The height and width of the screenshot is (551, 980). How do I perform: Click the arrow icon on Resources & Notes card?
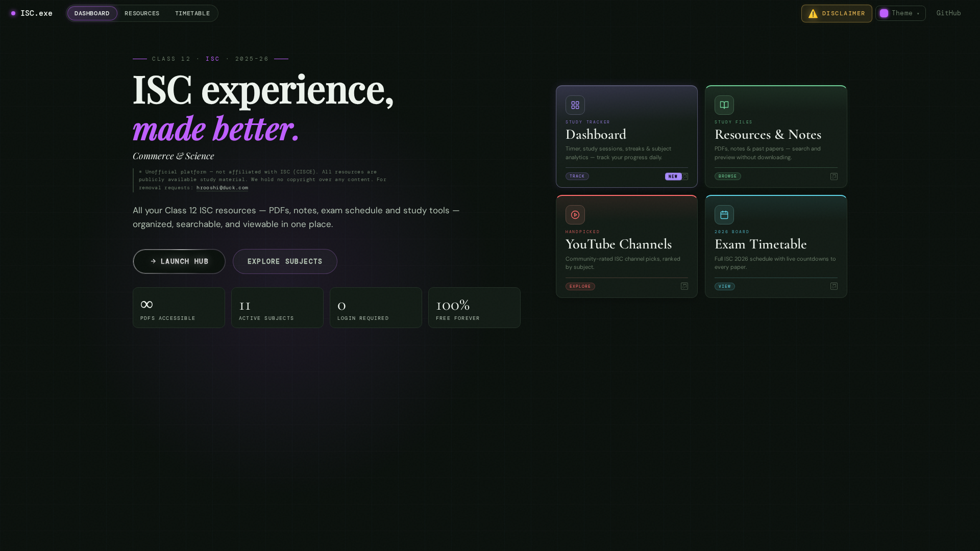point(834,177)
